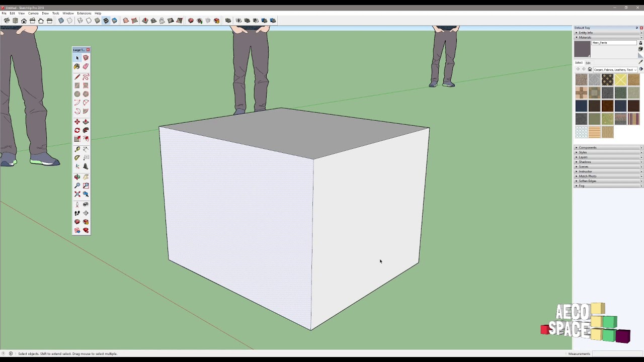The image size is (644, 362).
Task: Open the material library dropdown
Action: pos(615,69)
